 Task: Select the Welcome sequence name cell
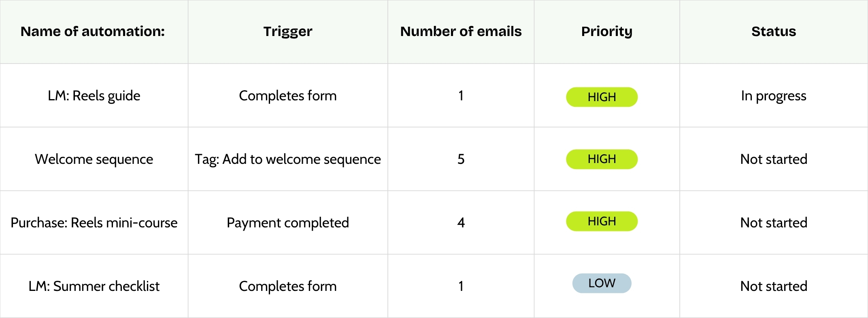[x=94, y=159]
